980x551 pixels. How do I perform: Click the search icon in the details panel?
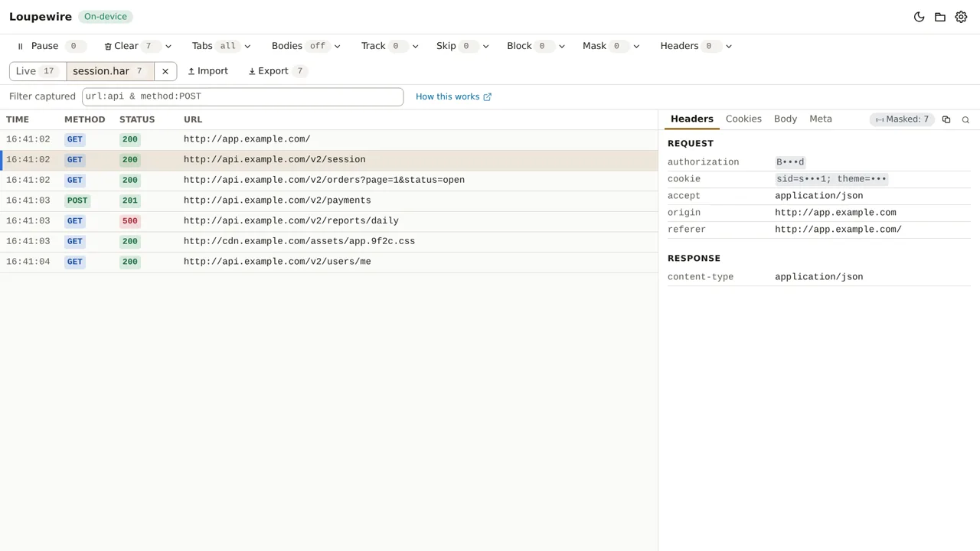pyautogui.click(x=965, y=119)
